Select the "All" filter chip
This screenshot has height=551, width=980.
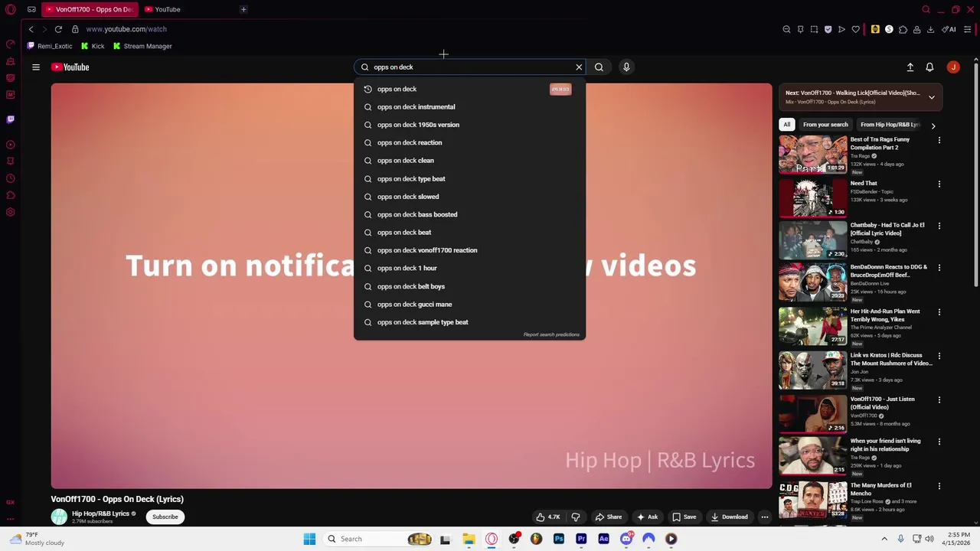tap(786, 125)
